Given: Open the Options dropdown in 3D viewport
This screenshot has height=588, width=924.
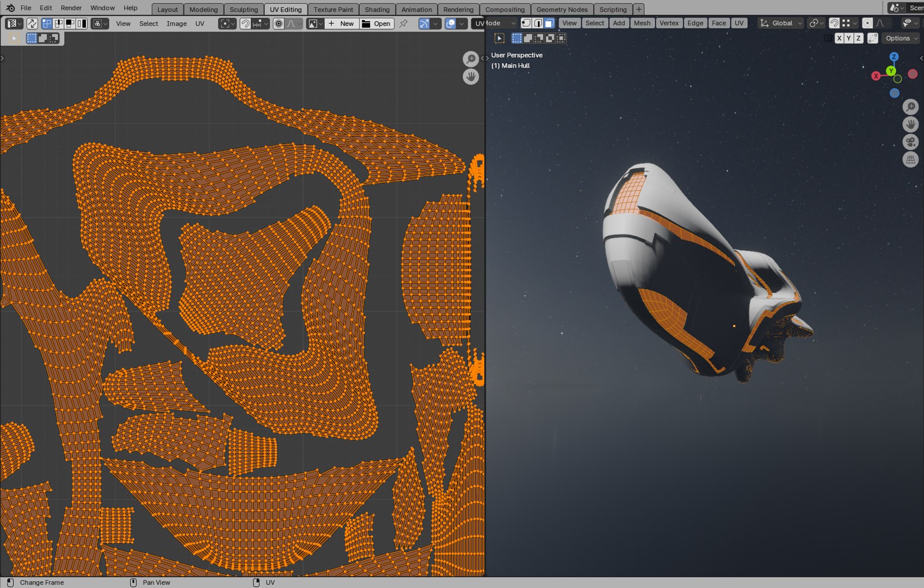Looking at the screenshot, I should (x=901, y=38).
